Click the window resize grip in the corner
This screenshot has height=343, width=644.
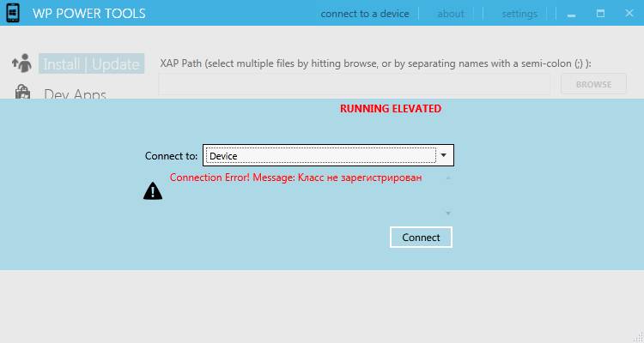click(638, 337)
